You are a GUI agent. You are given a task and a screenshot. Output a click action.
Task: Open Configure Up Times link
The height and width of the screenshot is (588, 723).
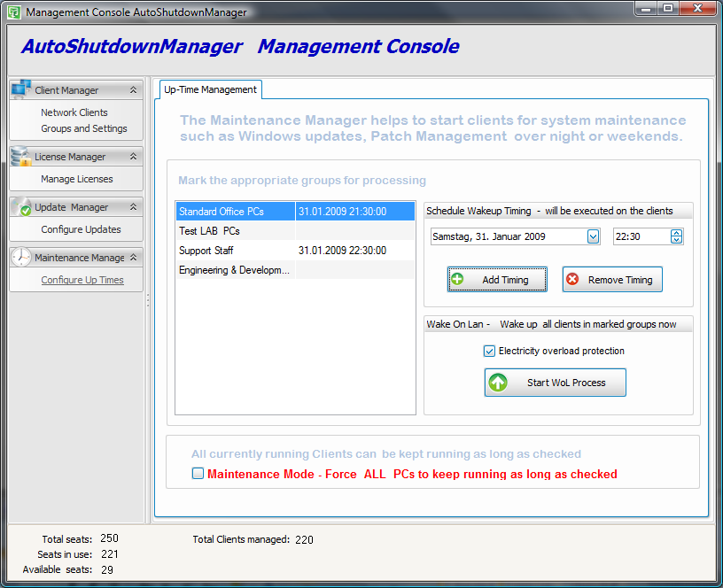(x=82, y=280)
